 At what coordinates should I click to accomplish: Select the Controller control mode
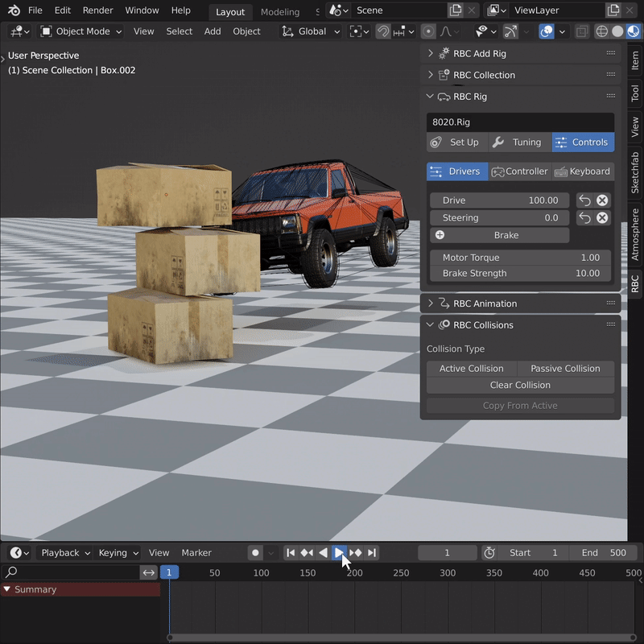click(x=520, y=171)
